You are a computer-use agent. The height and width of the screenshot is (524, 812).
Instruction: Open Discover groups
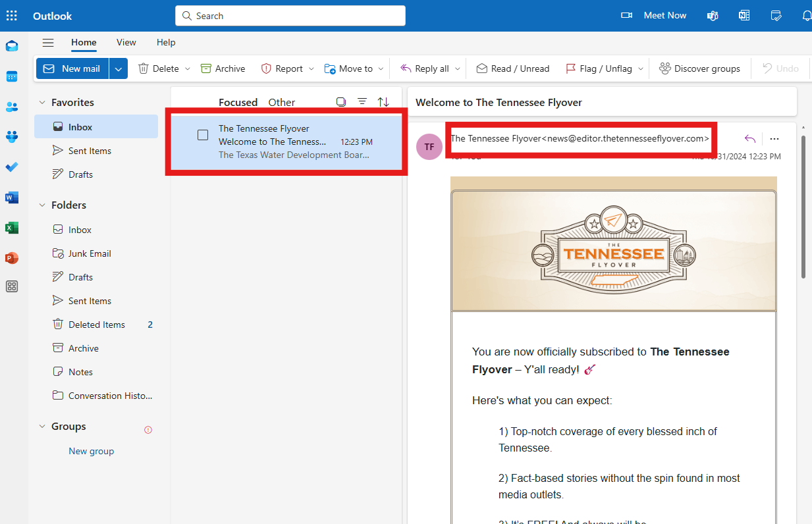pos(699,68)
